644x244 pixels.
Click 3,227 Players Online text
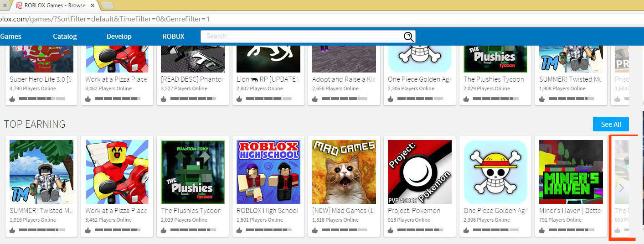tap(184, 88)
